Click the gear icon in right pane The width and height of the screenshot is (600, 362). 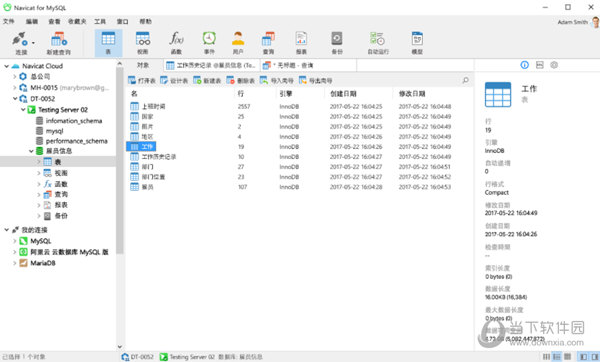(x=554, y=65)
